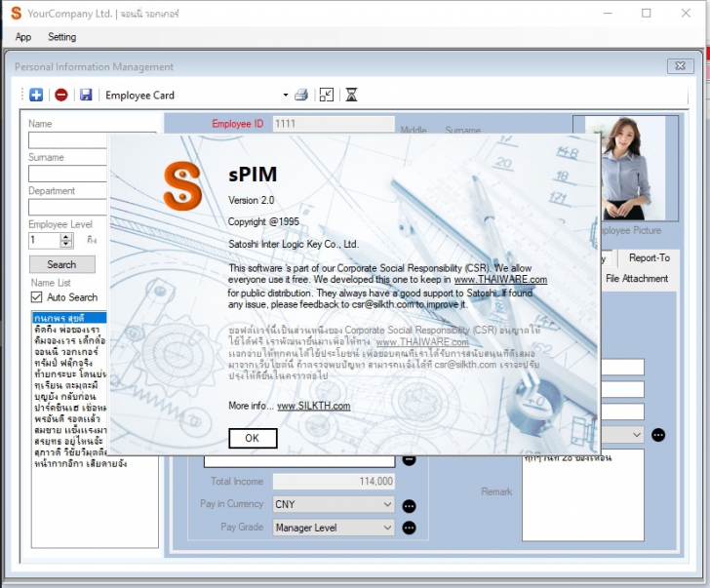Click the black minus button above Total Income
The height and width of the screenshot is (588, 710).
point(410,461)
